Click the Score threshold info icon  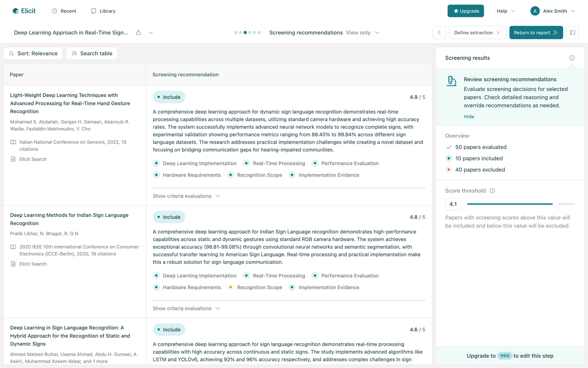[x=492, y=191]
